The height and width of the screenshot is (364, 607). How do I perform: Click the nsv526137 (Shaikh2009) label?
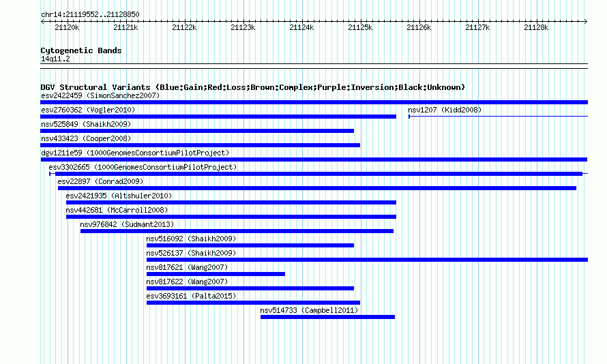tap(191, 253)
